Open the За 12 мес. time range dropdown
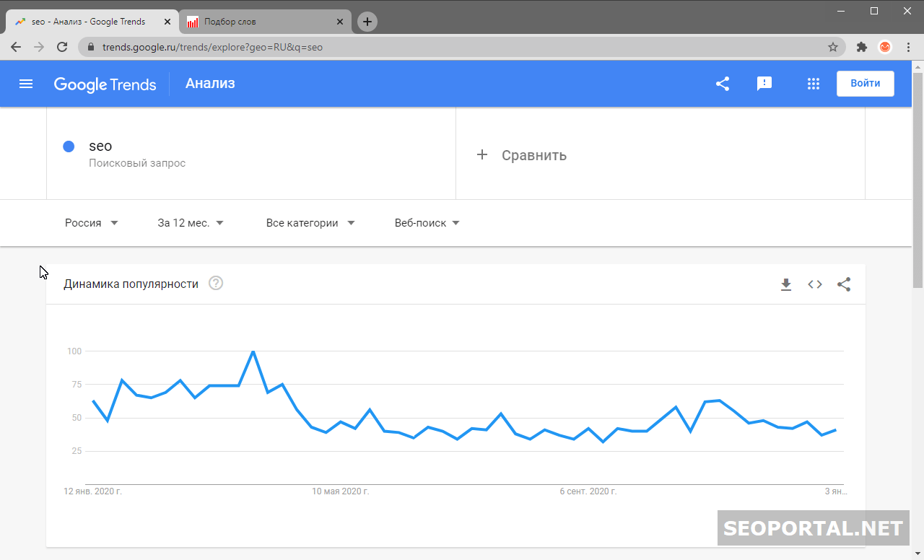Viewport: 924px width, 560px height. (x=191, y=223)
